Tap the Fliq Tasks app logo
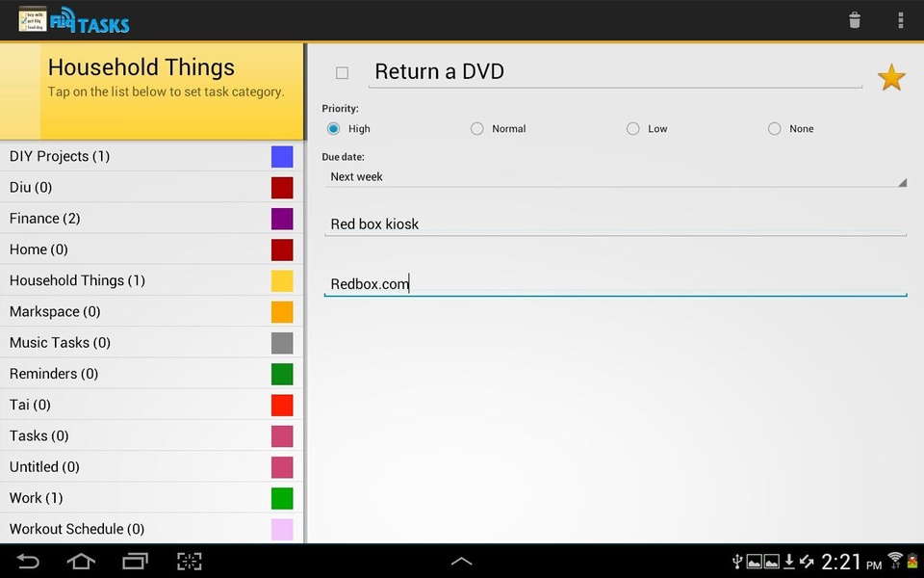Screen dimensions: 924x578 point(74,20)
